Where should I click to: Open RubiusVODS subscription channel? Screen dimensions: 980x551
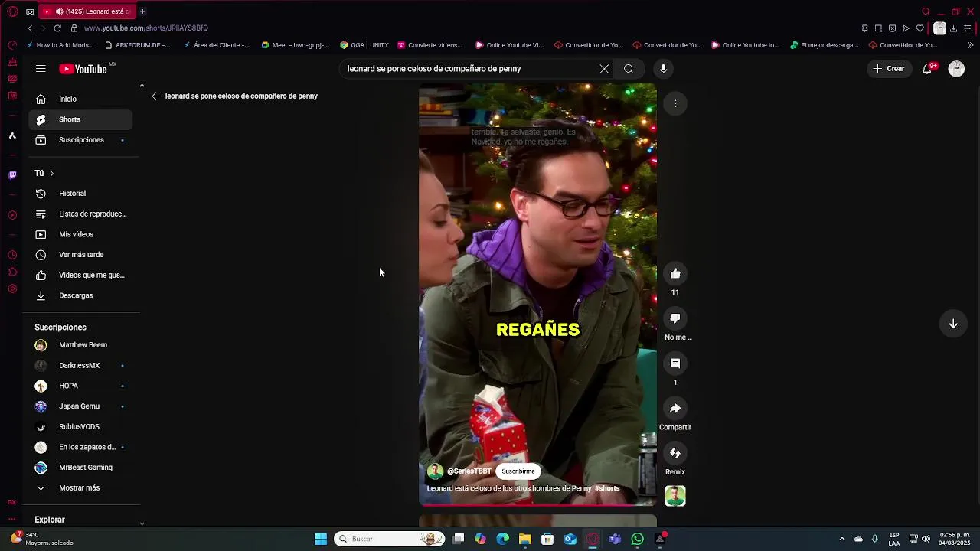[80, 427]
